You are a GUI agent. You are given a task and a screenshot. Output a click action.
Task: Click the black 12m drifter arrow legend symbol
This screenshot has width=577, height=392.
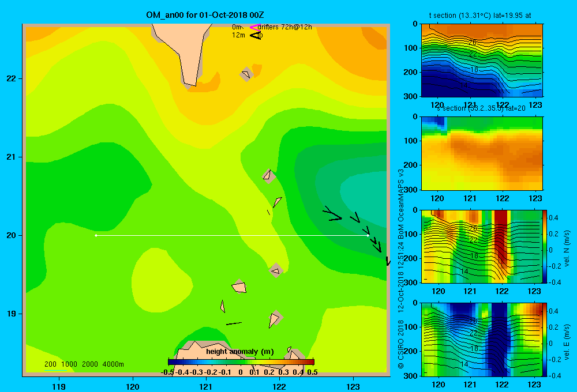pyautogui.click(x=256, y=35)
